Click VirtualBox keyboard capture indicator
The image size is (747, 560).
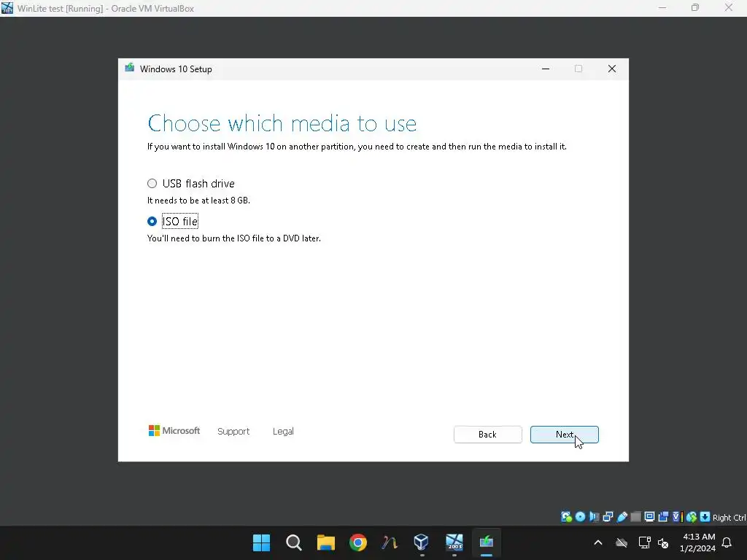pyautogui.click(x=705, y=517)
